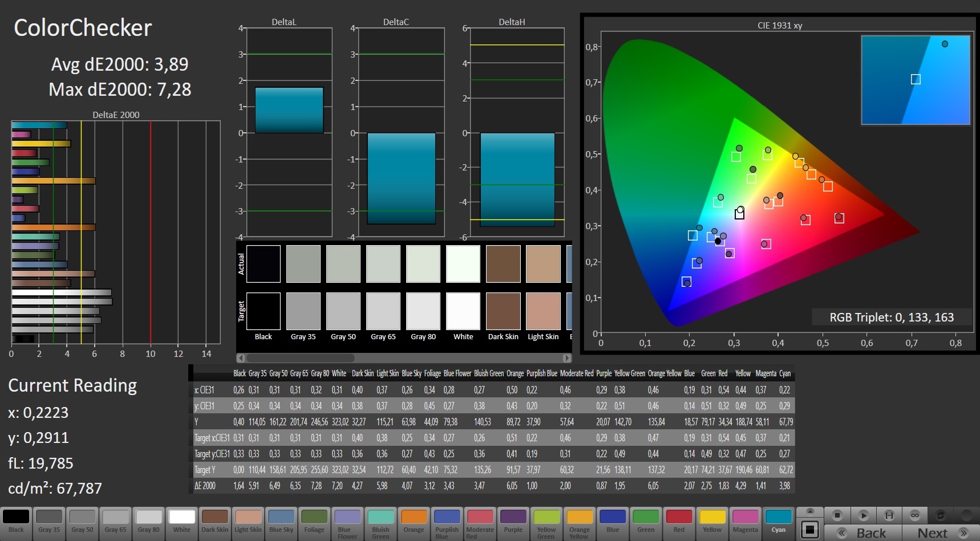Click the Actual Black swatch thumbnail
Image resolution: width=980 pixels, height=541 pixels.
point(263,264)
